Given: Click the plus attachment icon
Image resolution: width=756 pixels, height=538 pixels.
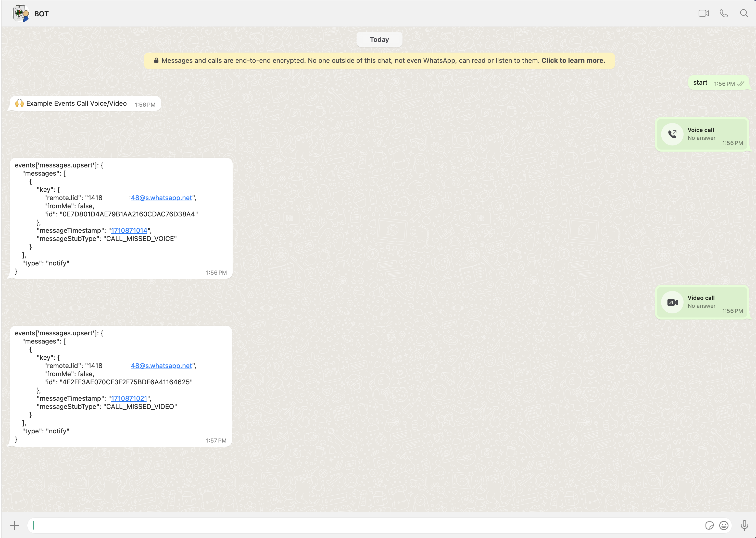Looking at the screenshot, I should pos(15,525).
